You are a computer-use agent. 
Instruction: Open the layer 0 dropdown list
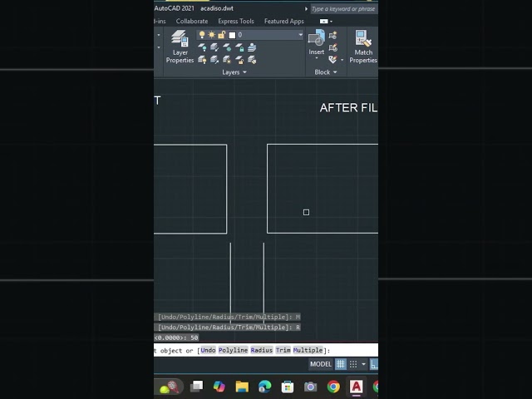[x=300, y=35]
